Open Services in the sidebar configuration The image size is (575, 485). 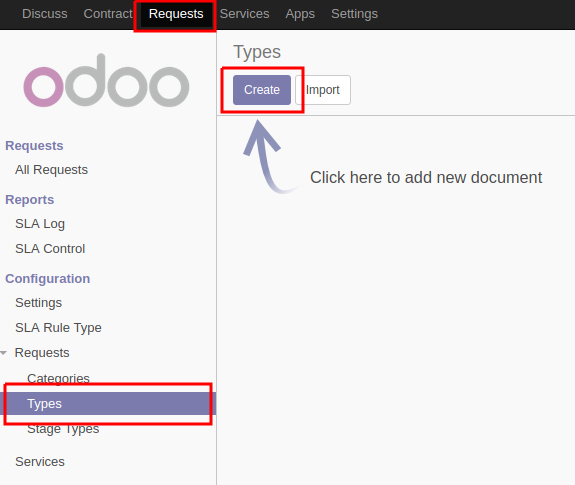pos(40,462)
